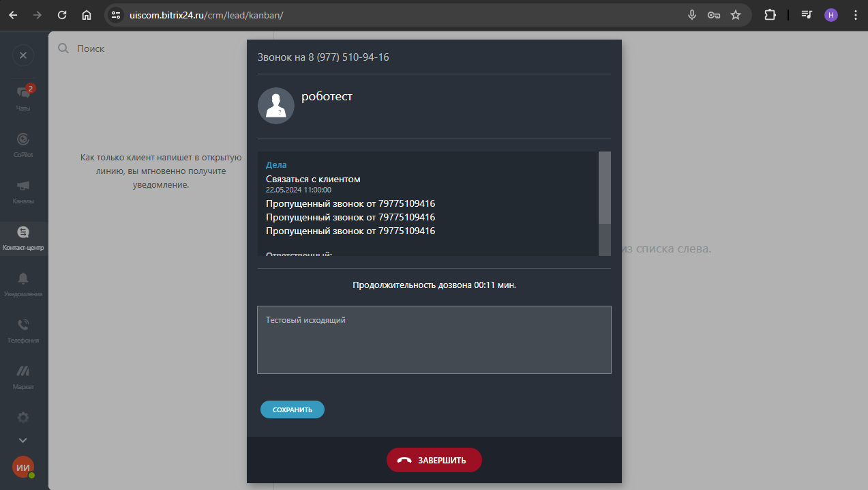Open the user avatar ИИ
This screenshot has height=490, width=868.
23,467
